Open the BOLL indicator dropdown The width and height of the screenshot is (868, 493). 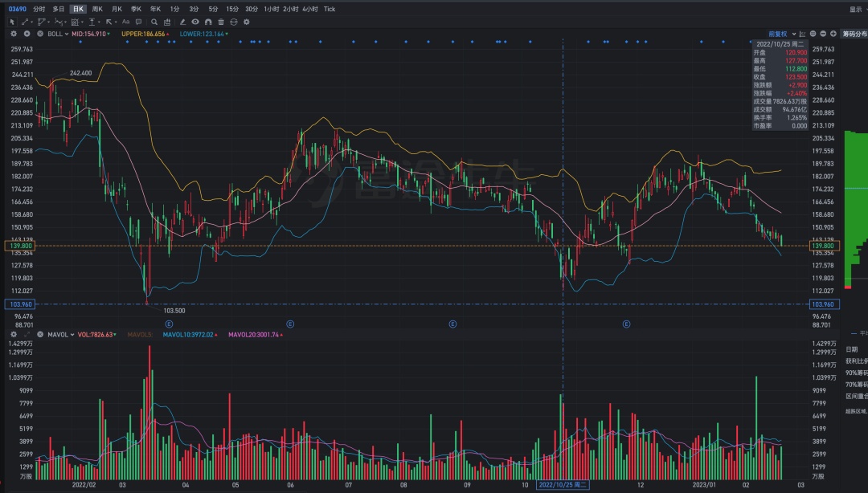coord(56,34)
